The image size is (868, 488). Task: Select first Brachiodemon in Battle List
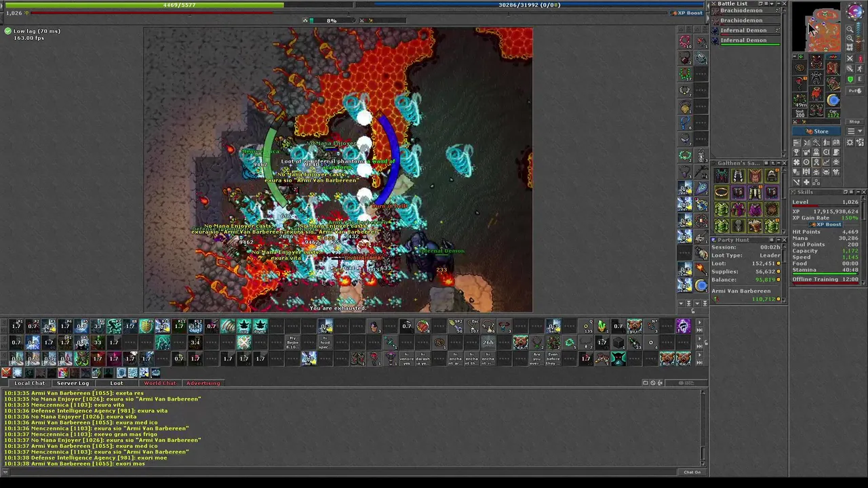(745, 11)
